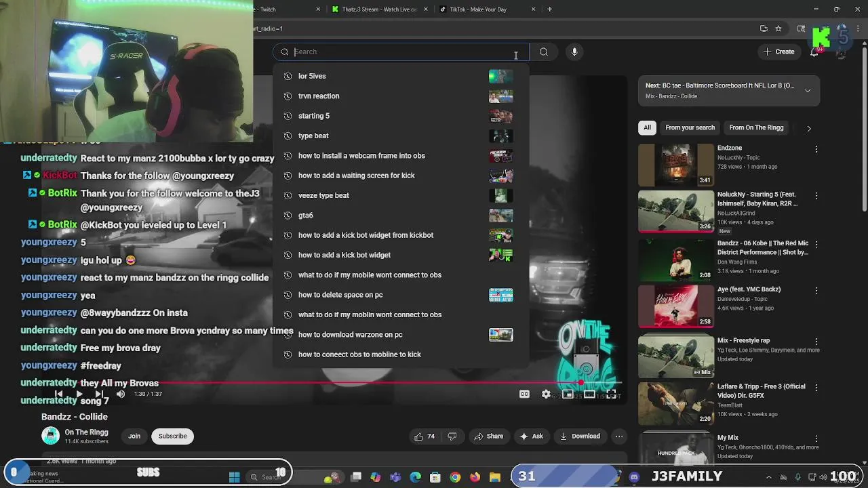Open Microsoft Edge from taskbar
The height and width of the screenshot is (488, 868).
tap(416, 477)
